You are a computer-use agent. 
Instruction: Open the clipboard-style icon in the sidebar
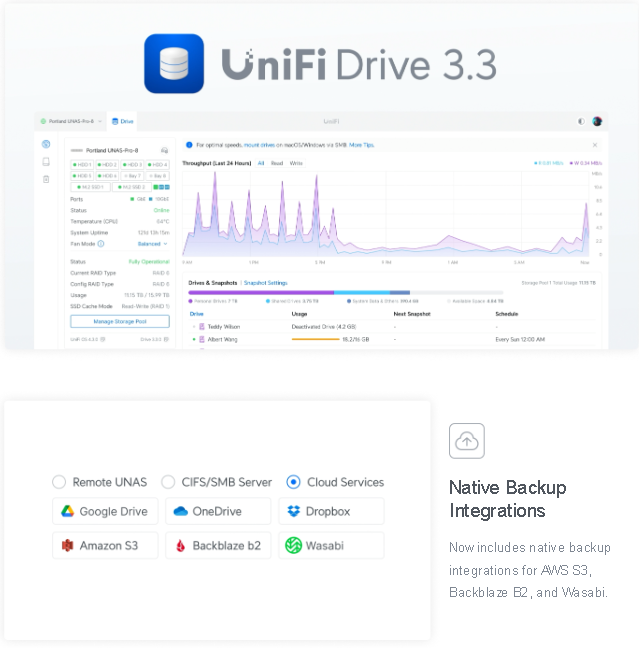point(46,179)
